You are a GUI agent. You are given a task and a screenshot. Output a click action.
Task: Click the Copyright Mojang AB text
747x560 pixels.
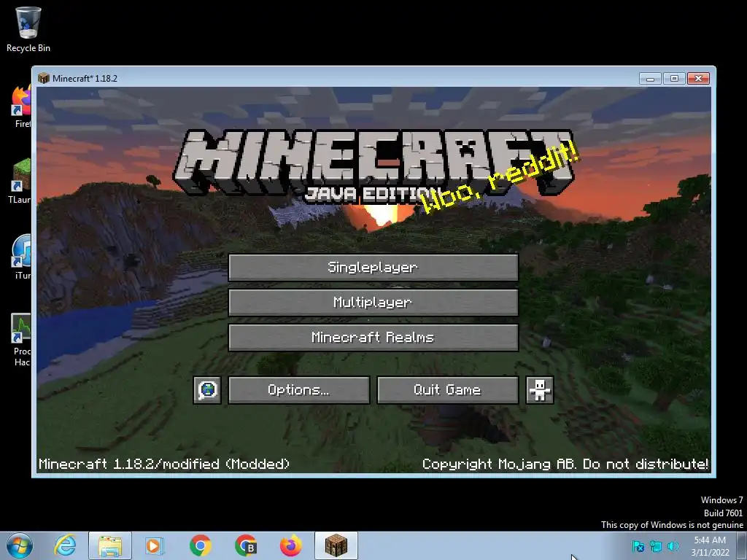565,464
